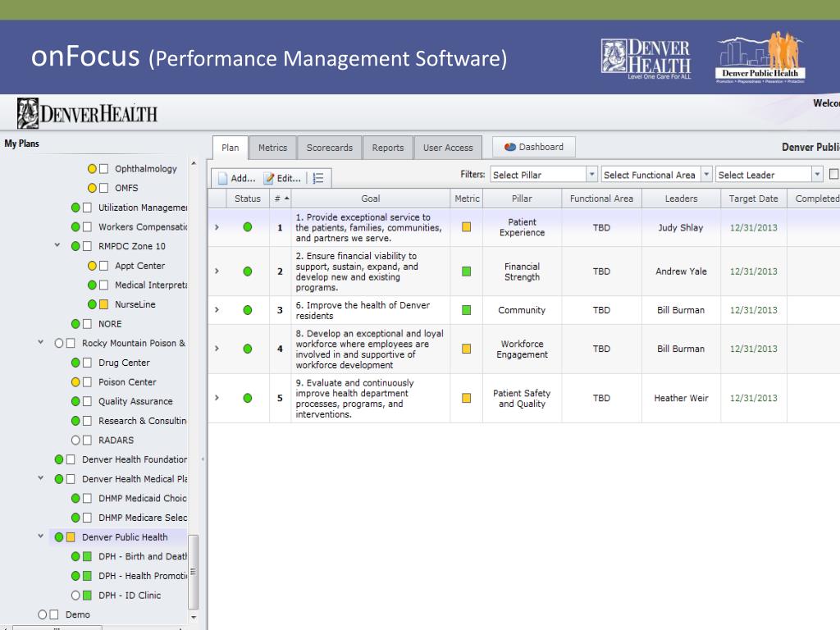Screen dimensions: 840x630
Task: Collapse the Rocky Mountain Poison tree node
Action: pyautogui.click(x=41, y=342)
